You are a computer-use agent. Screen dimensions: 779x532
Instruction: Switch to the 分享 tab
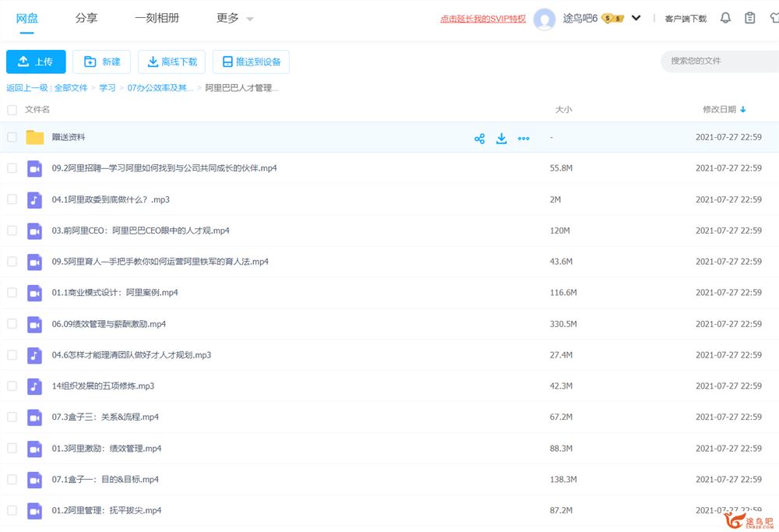coord(86,18)
